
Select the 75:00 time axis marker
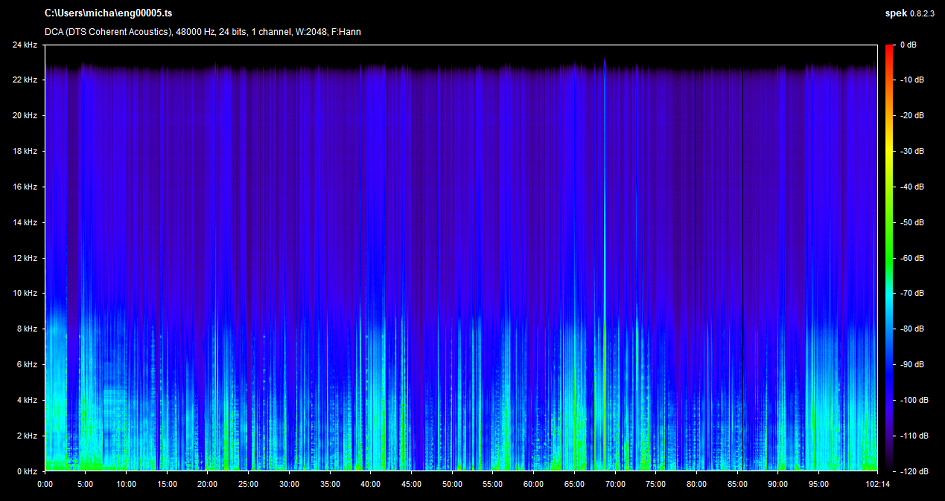pyautogui.click(x=655, y=484)
